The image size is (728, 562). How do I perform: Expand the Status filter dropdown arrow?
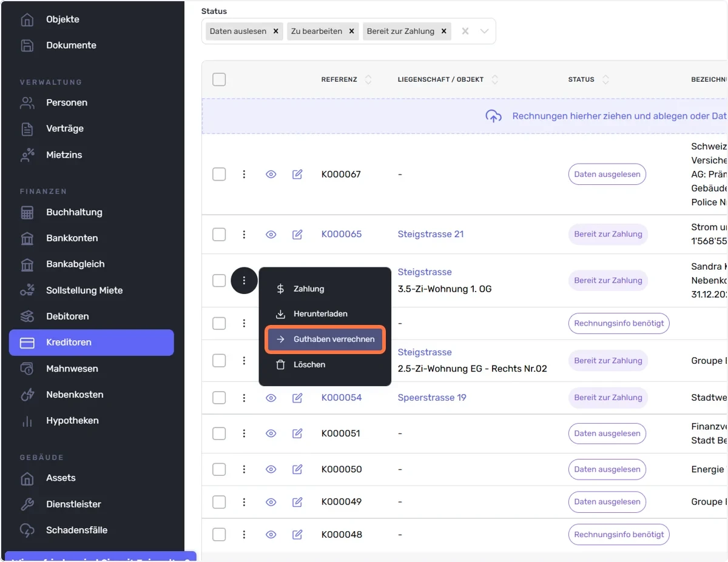pos(485,31)
